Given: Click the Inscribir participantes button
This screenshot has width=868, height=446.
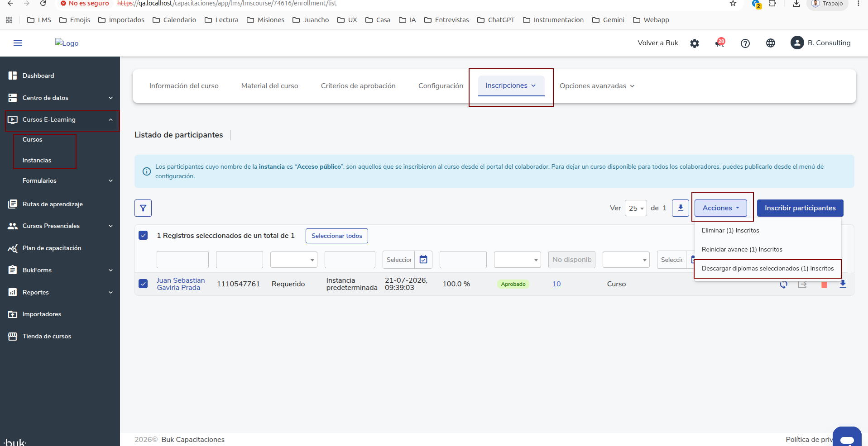Looking at the screenshot, I should pos(800,208).
